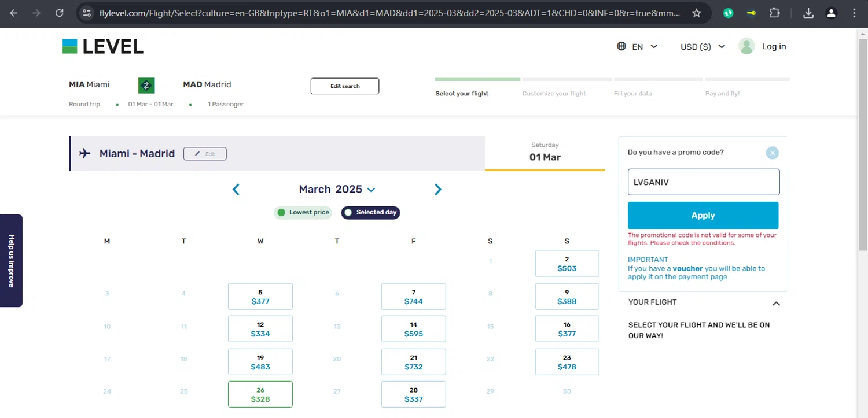Click the Log in link
868x418 pixels.
click(774, 46)
